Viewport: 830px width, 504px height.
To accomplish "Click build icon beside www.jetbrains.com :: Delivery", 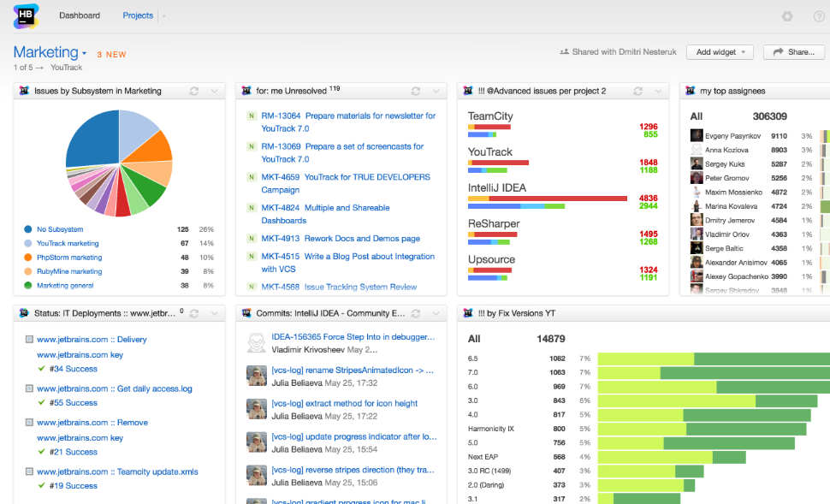I will (x=29, y=340).
